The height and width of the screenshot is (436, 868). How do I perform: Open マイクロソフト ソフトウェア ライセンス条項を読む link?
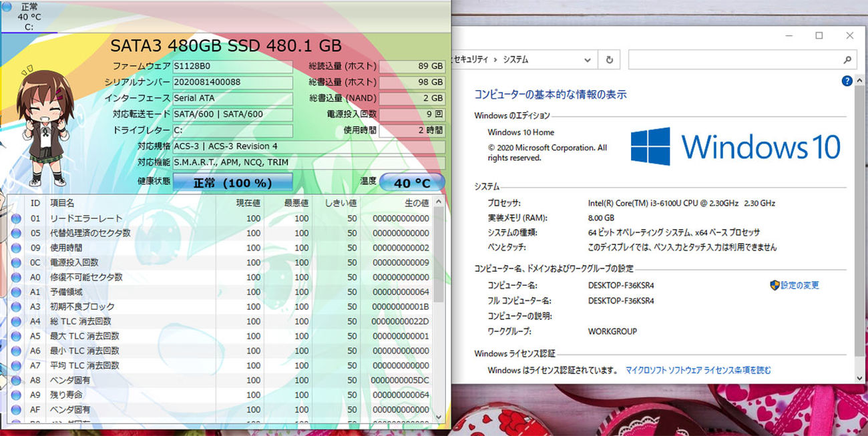(698, 370)
